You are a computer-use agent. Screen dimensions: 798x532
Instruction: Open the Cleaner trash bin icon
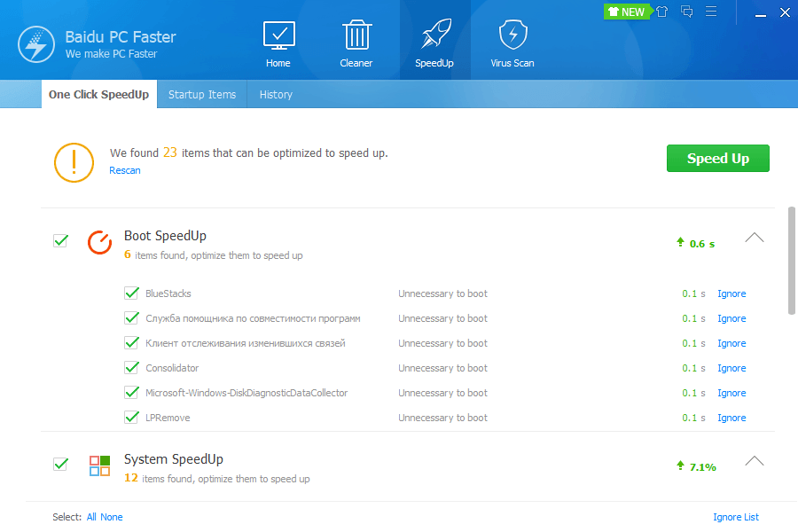[x=356, y=35]
